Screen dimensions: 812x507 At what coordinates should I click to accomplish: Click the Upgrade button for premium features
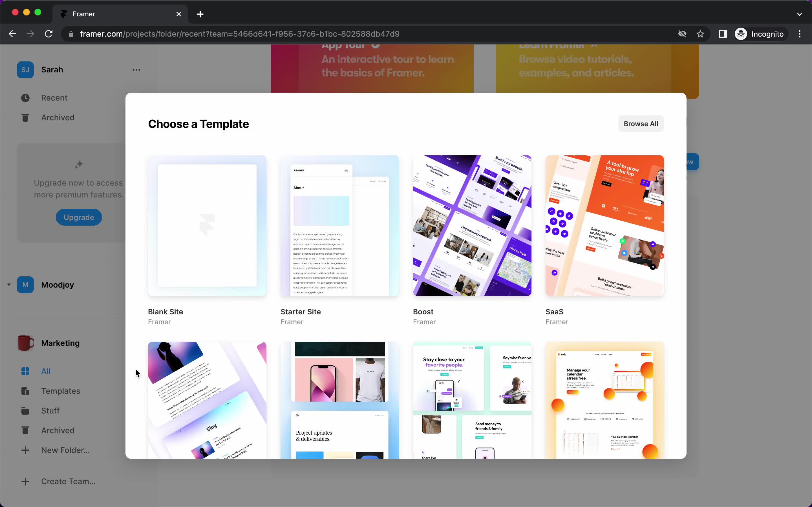pyautogui.click(x=78, y=217)
